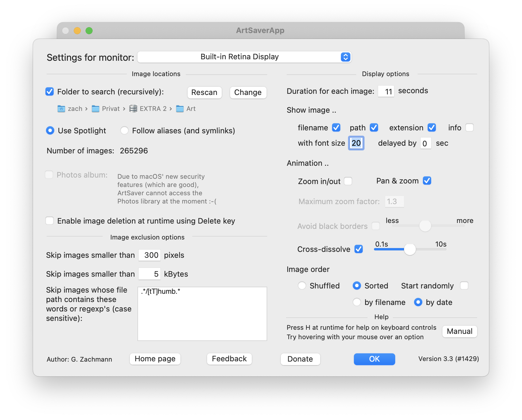Toggle show filename checkbox

tap(336, 127)
